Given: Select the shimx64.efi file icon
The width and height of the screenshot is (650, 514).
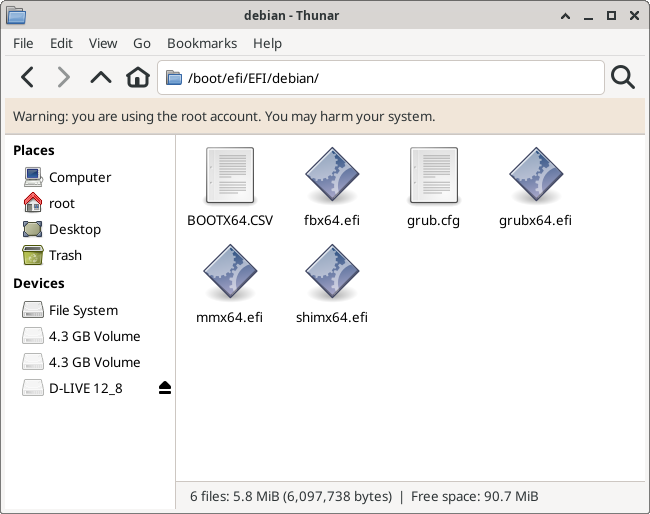Looking at the screenshot, I should (x=332, y=272).
